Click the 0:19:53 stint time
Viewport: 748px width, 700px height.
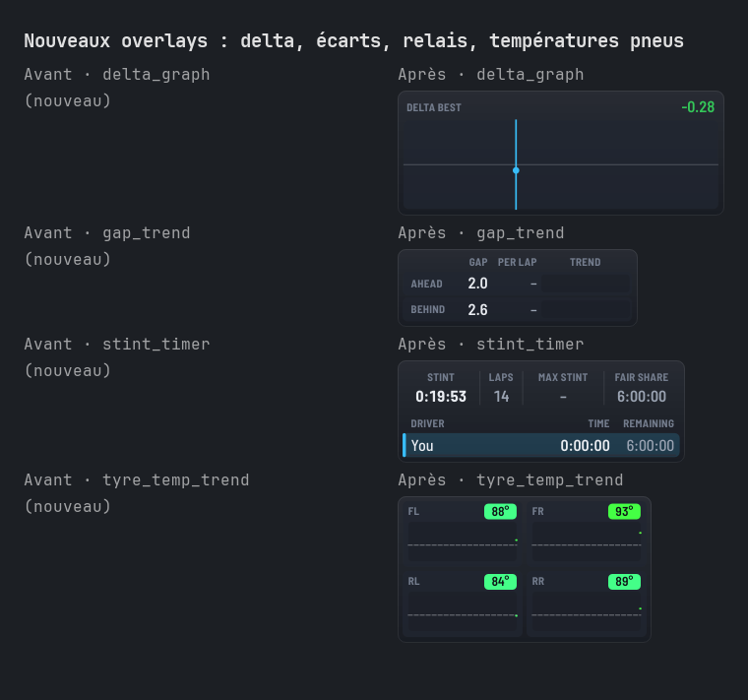tap(441, 397)
